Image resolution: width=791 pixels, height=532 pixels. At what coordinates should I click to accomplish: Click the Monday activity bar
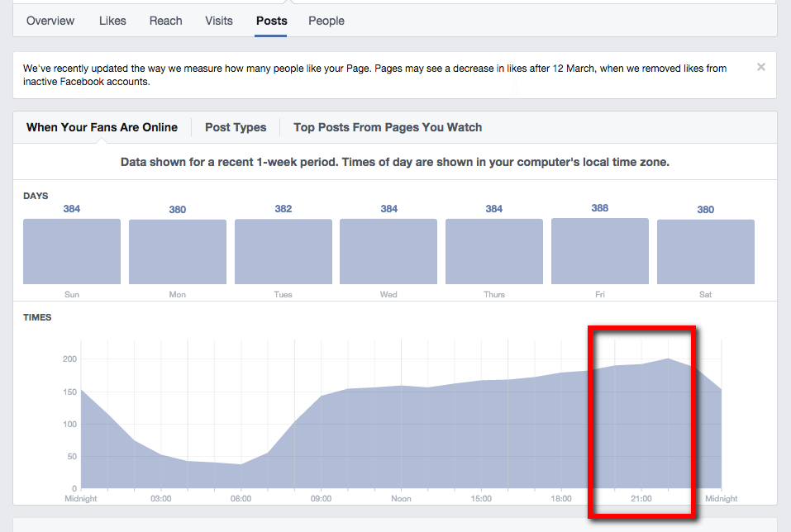click(177, 251)
